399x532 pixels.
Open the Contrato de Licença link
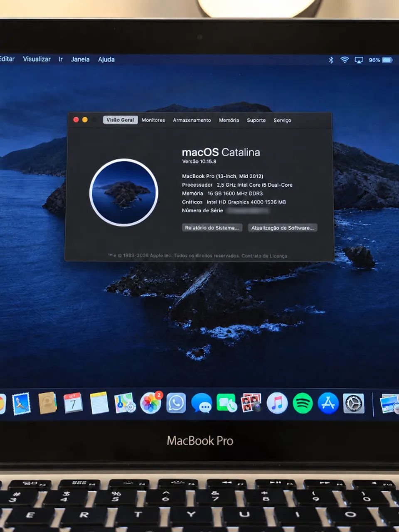pos(264,256)
